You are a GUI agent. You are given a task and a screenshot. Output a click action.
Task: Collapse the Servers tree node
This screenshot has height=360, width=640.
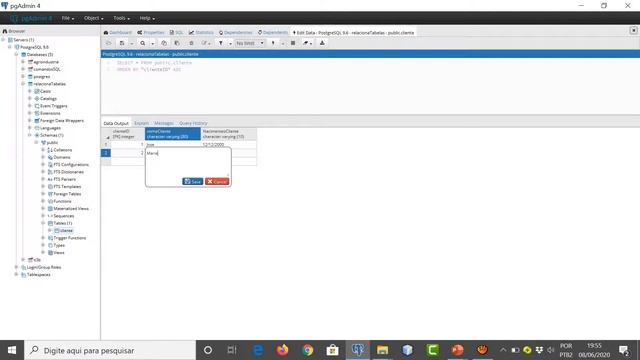tap(4, 40)
